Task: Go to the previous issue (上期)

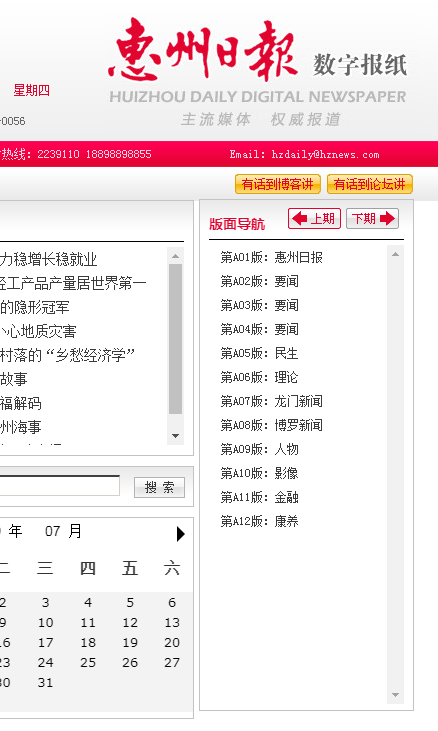Action: pyautogui.click(x=315, y=218)
